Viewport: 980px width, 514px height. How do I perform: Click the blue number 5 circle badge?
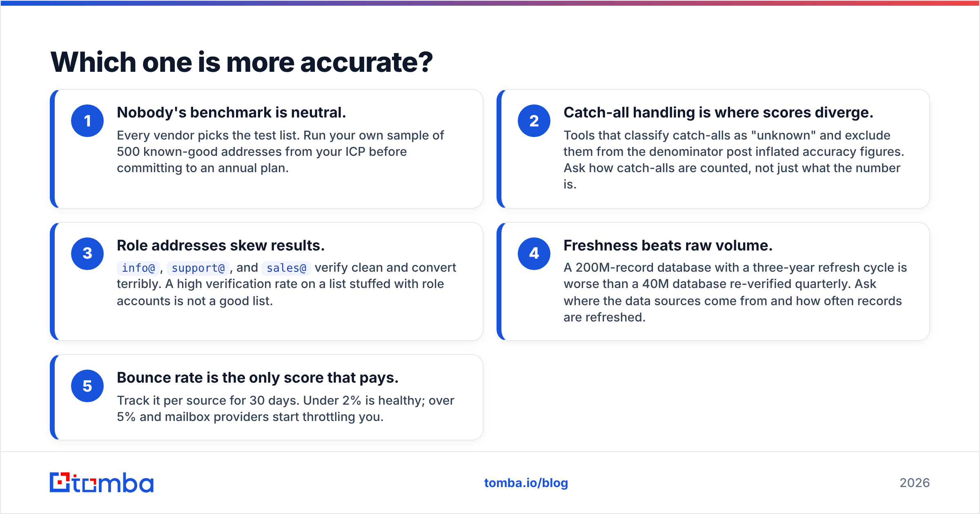tap(87, 386)
